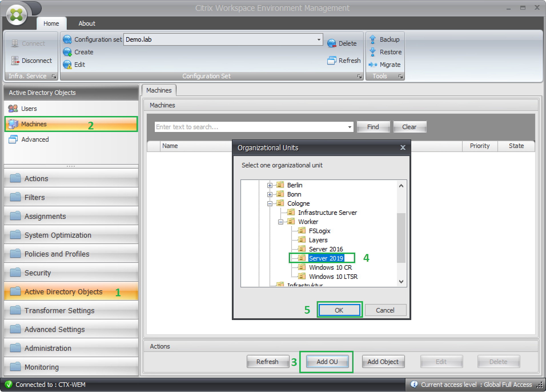This screenshot has height=392, width=546.
Task: Click the Backup tool icon
Action: pyautogui.click(x=372, y=39)
